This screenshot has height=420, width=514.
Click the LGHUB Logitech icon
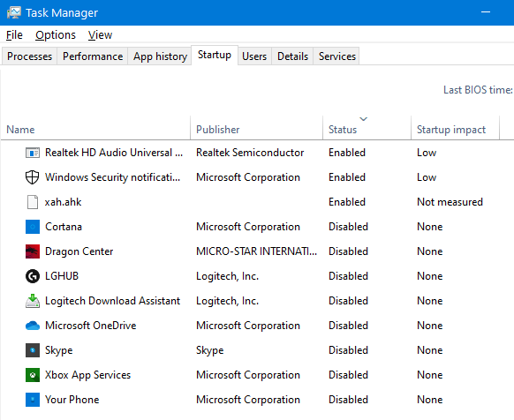[33, 276]
